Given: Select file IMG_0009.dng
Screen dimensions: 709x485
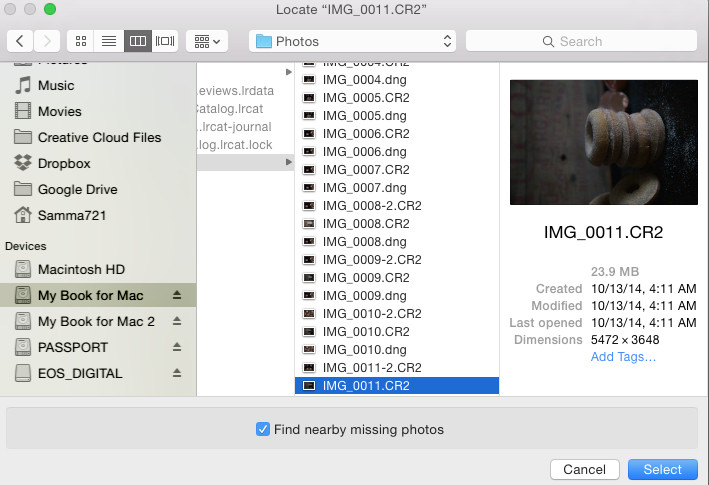Looking at the screenshot, I should 364,296.
